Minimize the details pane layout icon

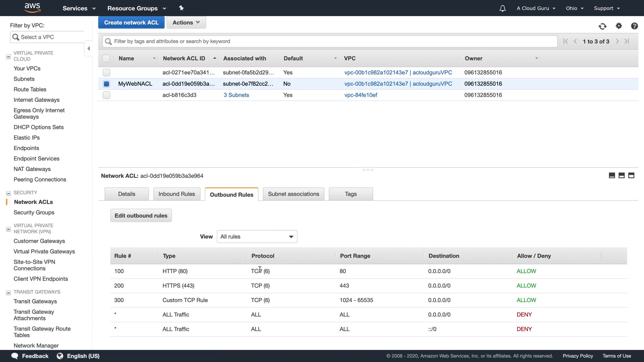[612, 175]
